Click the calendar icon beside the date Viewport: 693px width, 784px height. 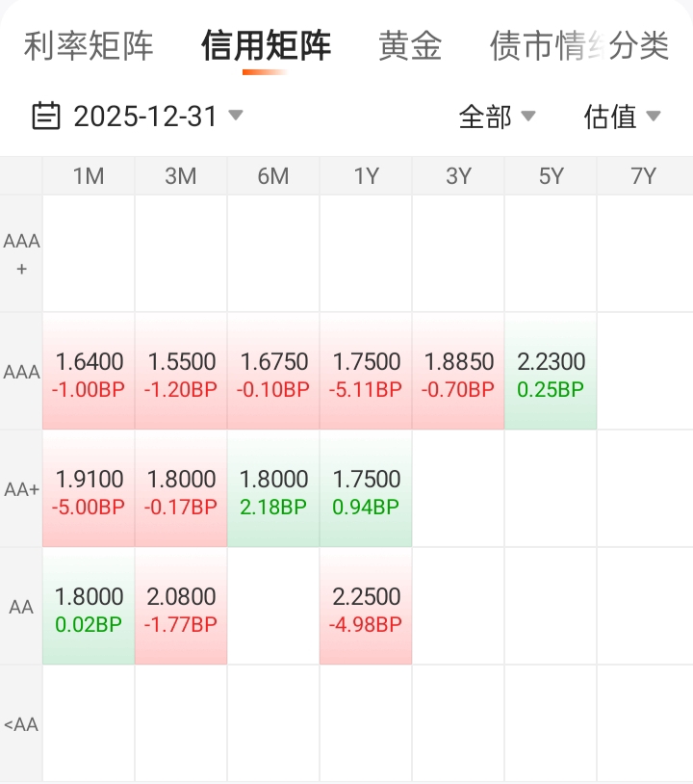click(x=45, y=117)
